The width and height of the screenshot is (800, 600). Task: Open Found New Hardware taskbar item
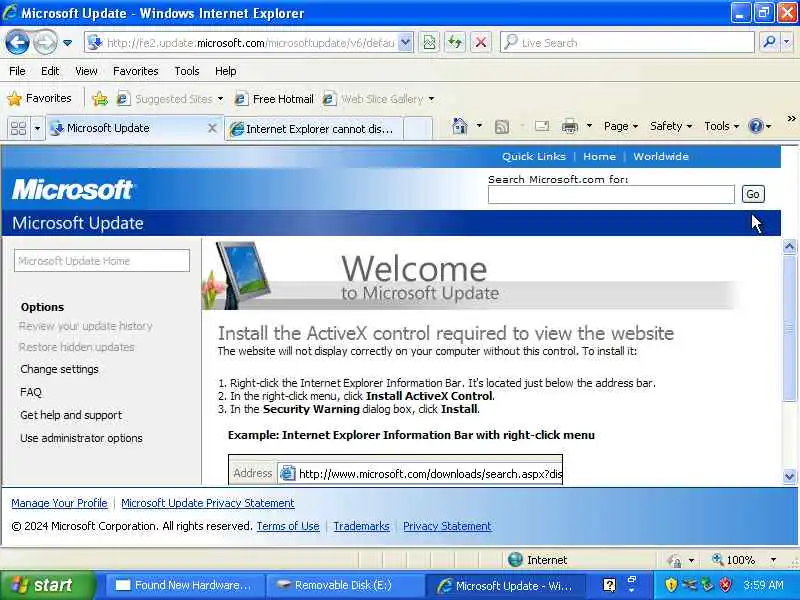[185, 585]
